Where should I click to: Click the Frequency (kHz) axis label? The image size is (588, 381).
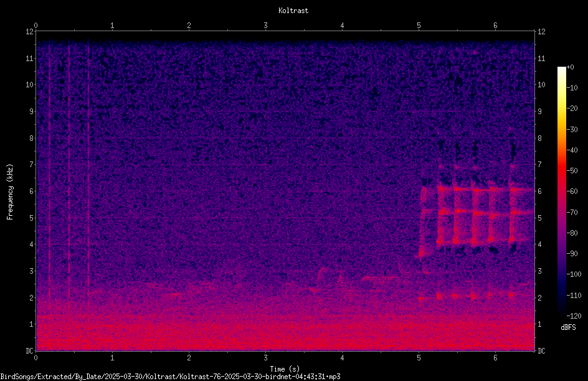(x=10, y=192)
